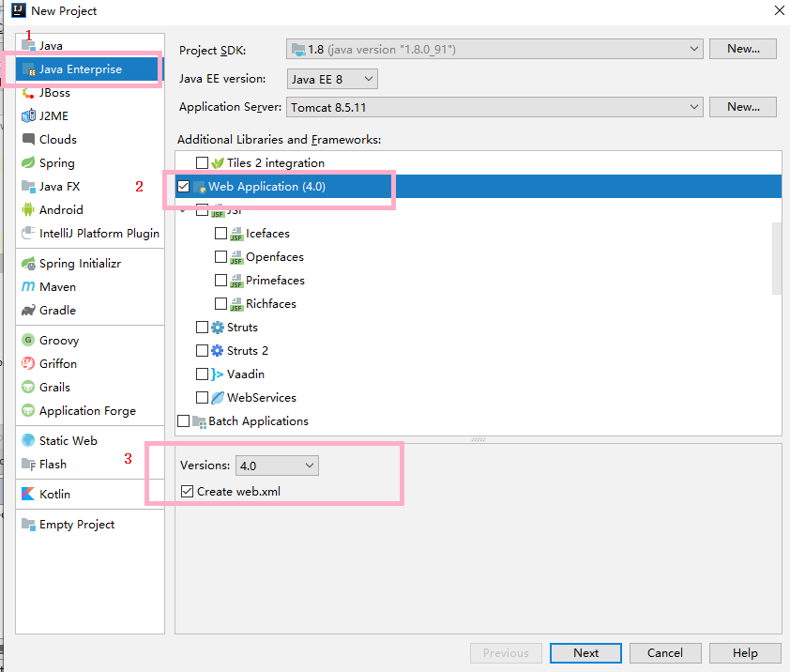Open the Versions 4.0 dropdown

coord(277,466)
